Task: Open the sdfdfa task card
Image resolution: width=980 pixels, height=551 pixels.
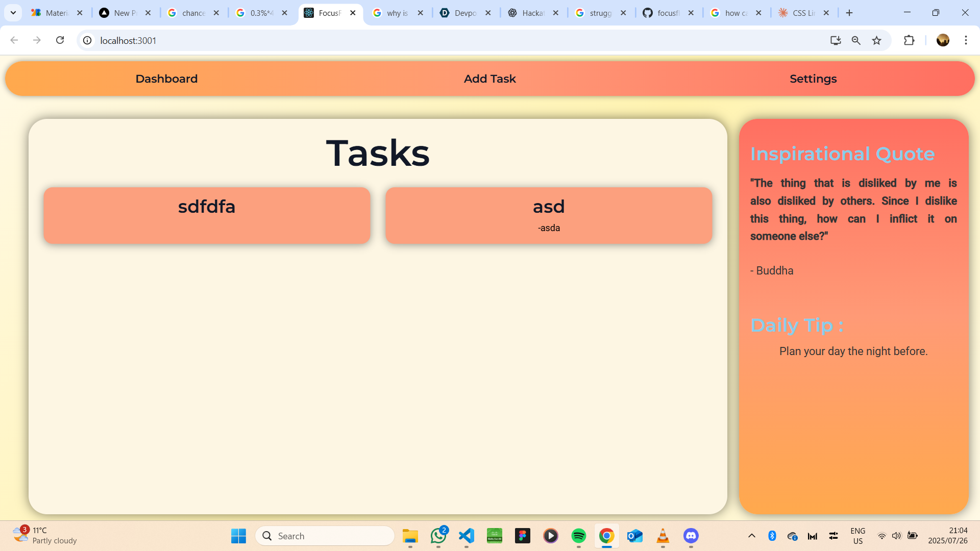Action: [x=207, y=215]
